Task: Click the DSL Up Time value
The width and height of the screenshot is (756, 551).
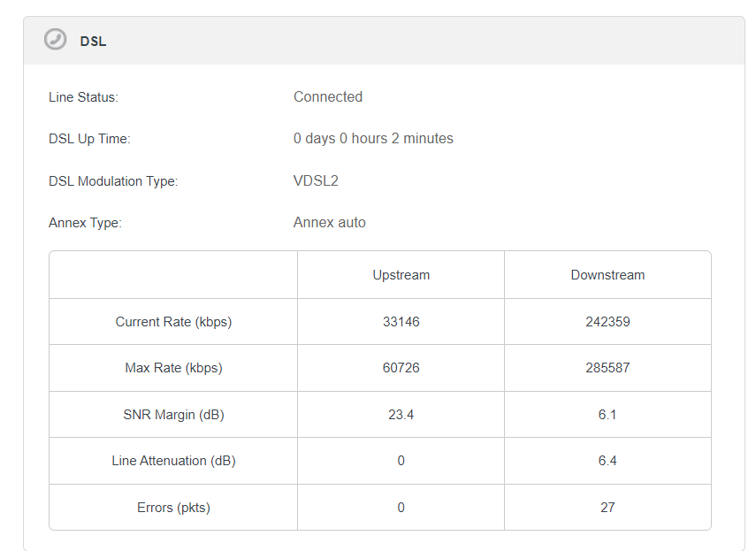Action: (373, 138)
